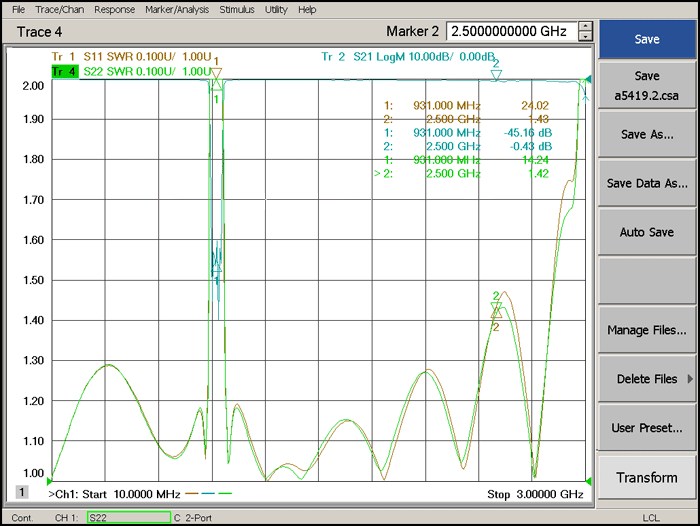Open Manage Files... dialog
The width and height of the screenshot is (700, 526).
647,330
